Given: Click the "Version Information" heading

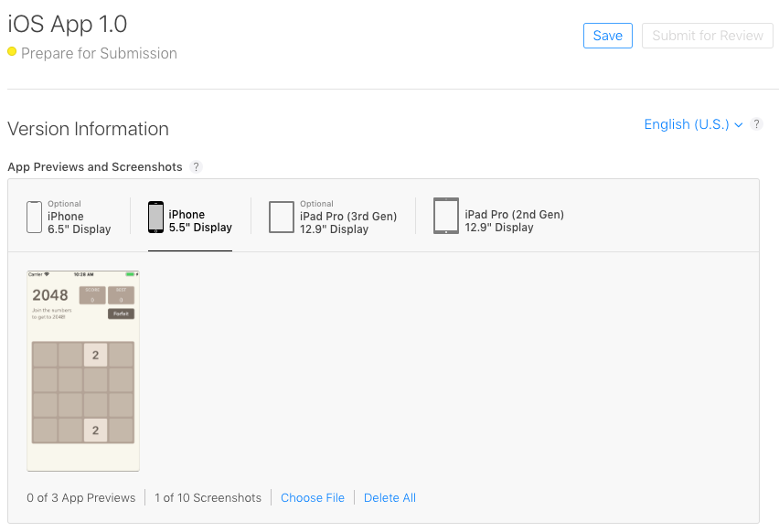Looking at the screenshot, I should point(88,129).
